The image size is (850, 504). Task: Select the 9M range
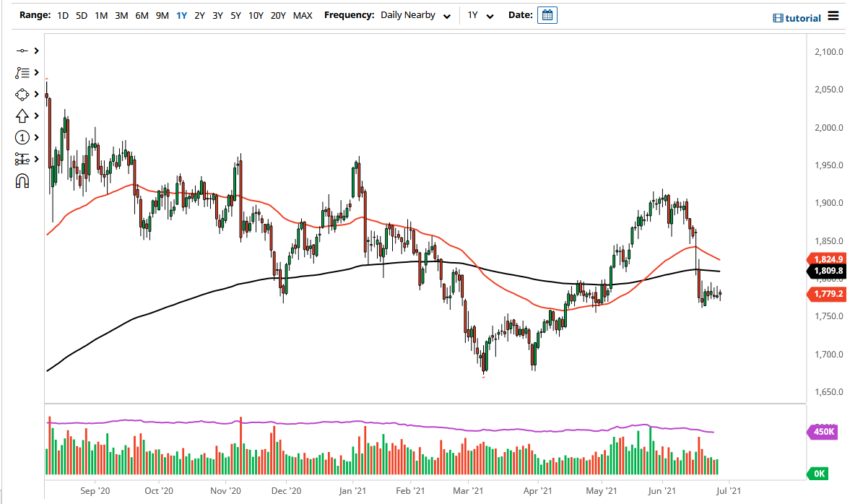click(x=162, y=16)
